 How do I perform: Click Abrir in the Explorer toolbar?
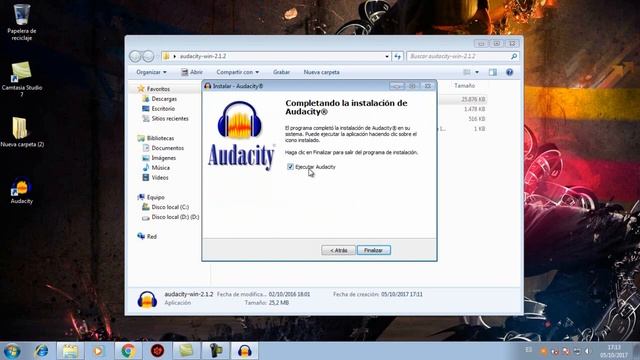pyautogui.click(x=192, y=72)
